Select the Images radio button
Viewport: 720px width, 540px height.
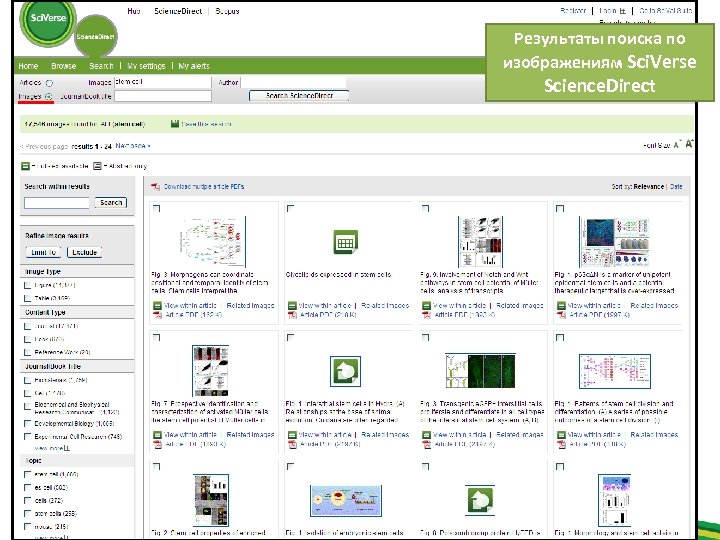49,96
